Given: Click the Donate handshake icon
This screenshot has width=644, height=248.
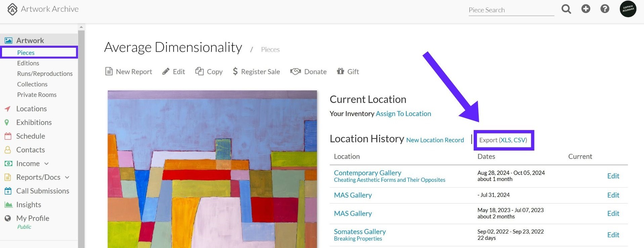Looking at the screenshot, I should (295, 71).
